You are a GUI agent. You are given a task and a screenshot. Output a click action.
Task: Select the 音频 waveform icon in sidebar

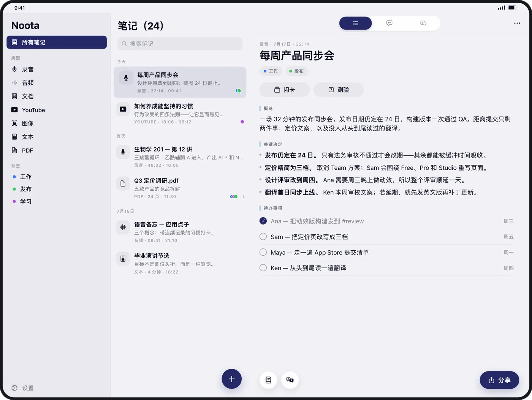point(14,83)
